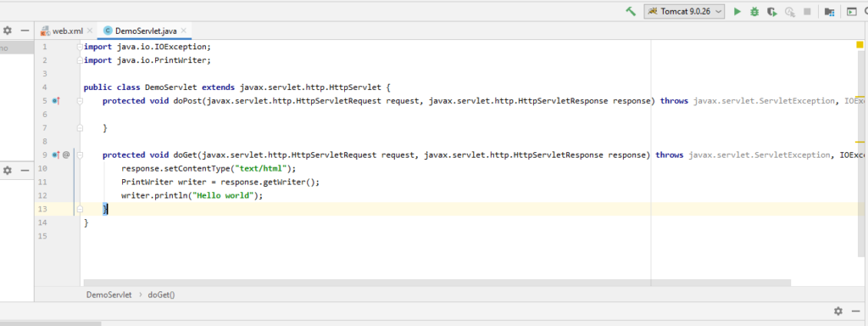Click the run anything window icon
Screen dimensions: 868x326
(851, 12)
